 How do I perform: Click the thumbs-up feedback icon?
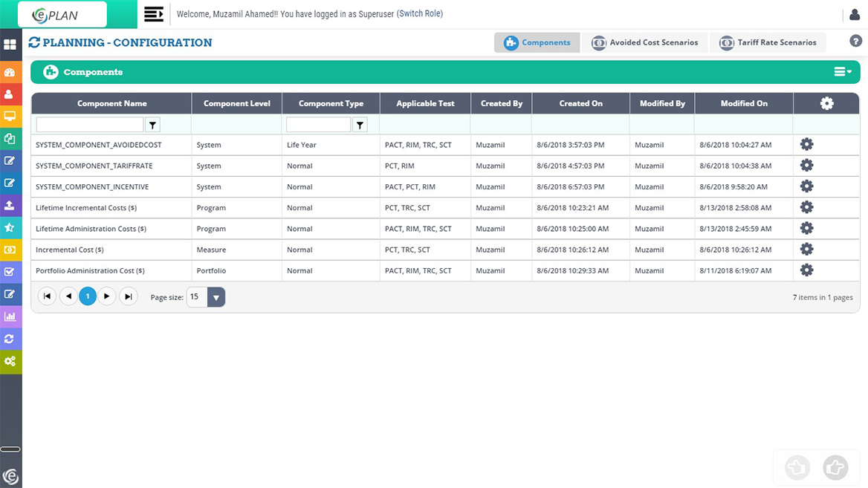tap(835, 468)
